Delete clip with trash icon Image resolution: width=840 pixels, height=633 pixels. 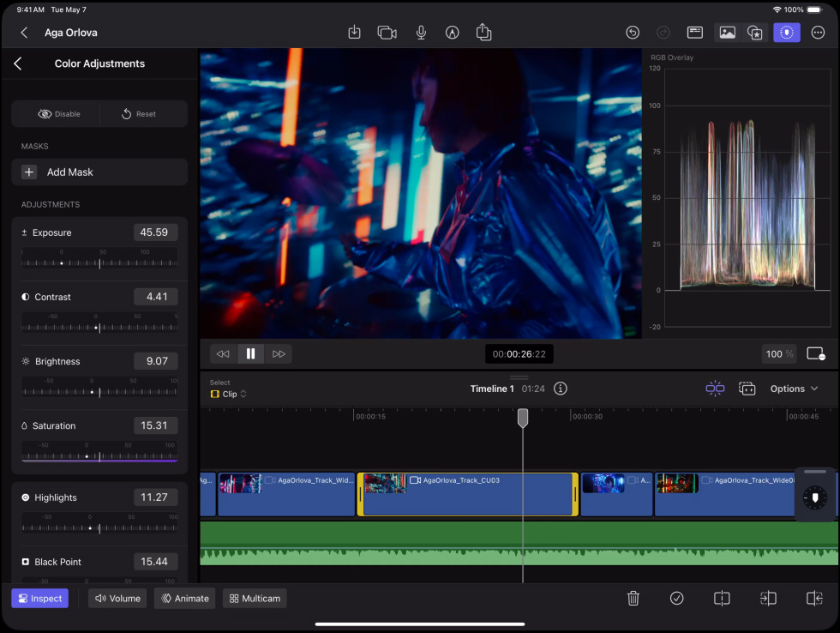click(633, 599)
